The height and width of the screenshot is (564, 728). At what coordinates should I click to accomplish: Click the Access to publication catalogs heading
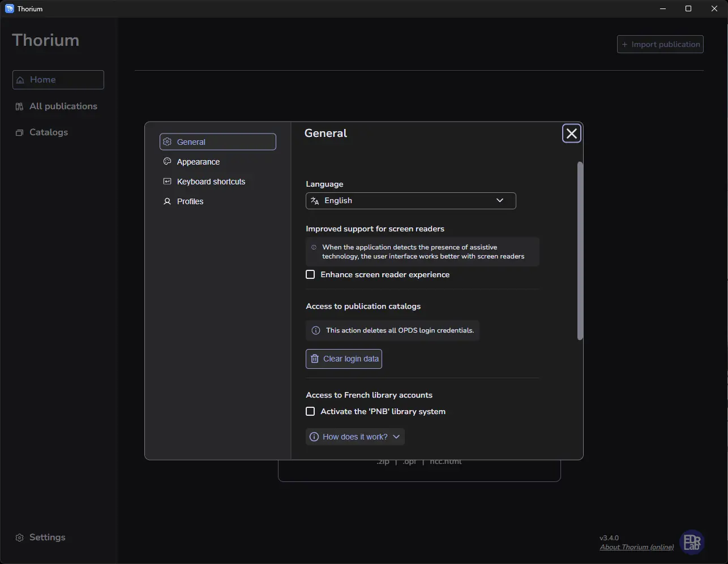363,306
